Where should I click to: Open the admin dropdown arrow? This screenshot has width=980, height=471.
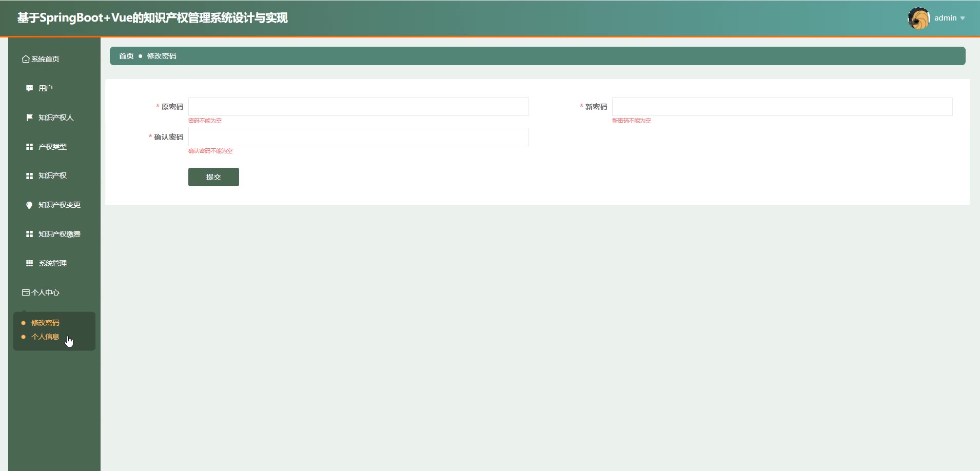click(x=963, y=18)
